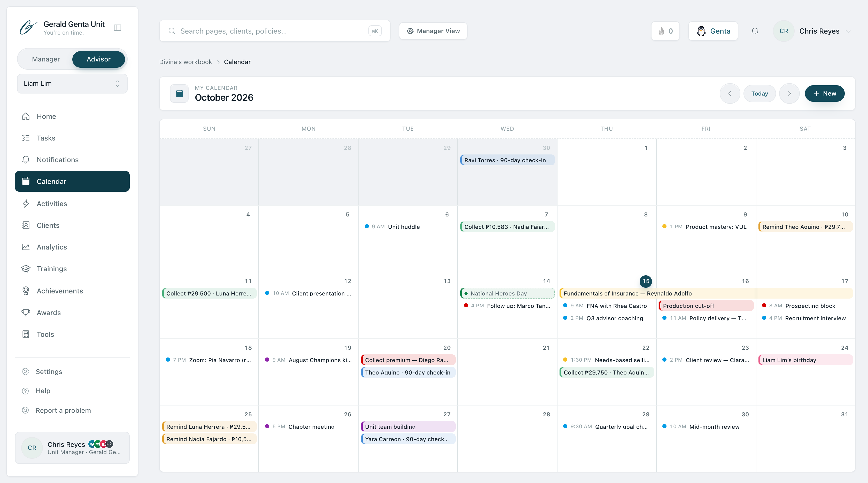
Task: Select the Advisor role toggle
Action: (x=98, y=59)
